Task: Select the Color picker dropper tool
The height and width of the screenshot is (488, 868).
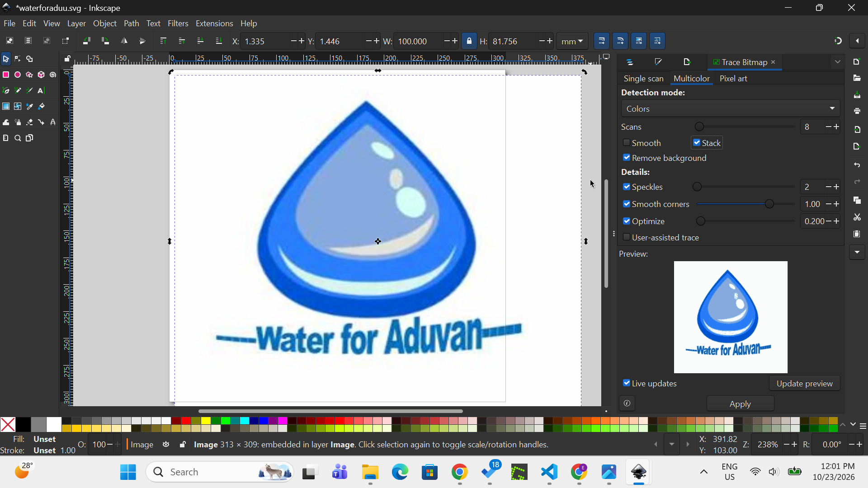Action: point(29,107)
